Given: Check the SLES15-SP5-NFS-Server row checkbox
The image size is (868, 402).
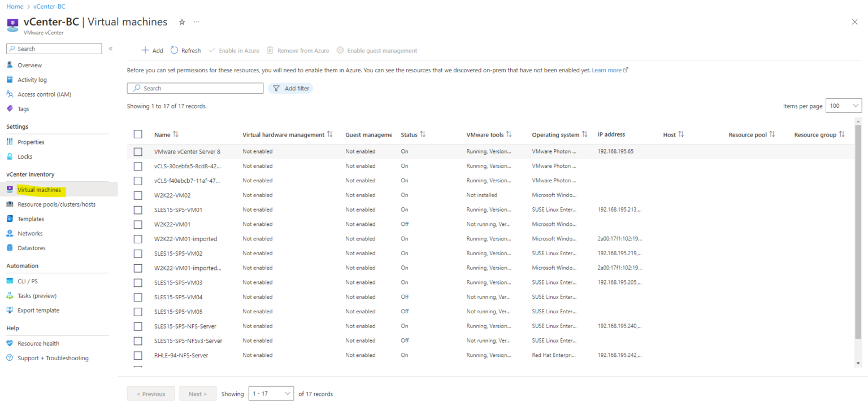Looking at the screenshot, I should (138, 326).
